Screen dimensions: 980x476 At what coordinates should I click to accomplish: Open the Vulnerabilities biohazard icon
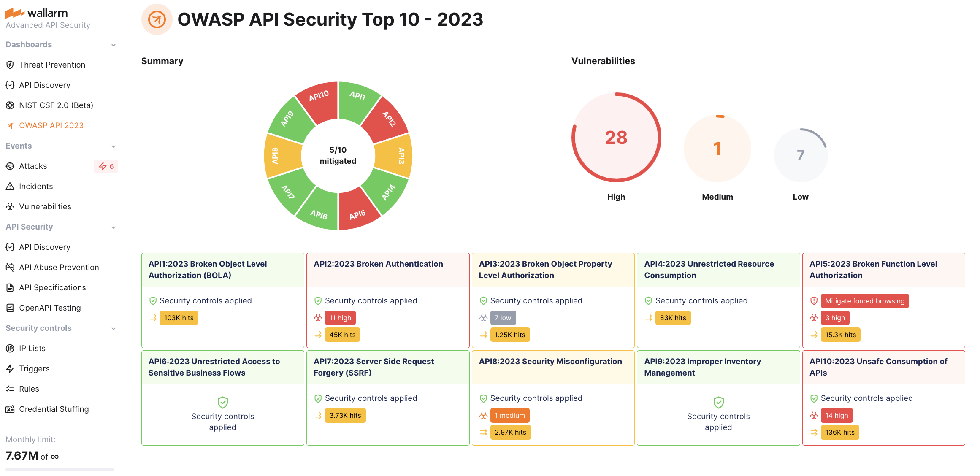(x=10, y=206)
